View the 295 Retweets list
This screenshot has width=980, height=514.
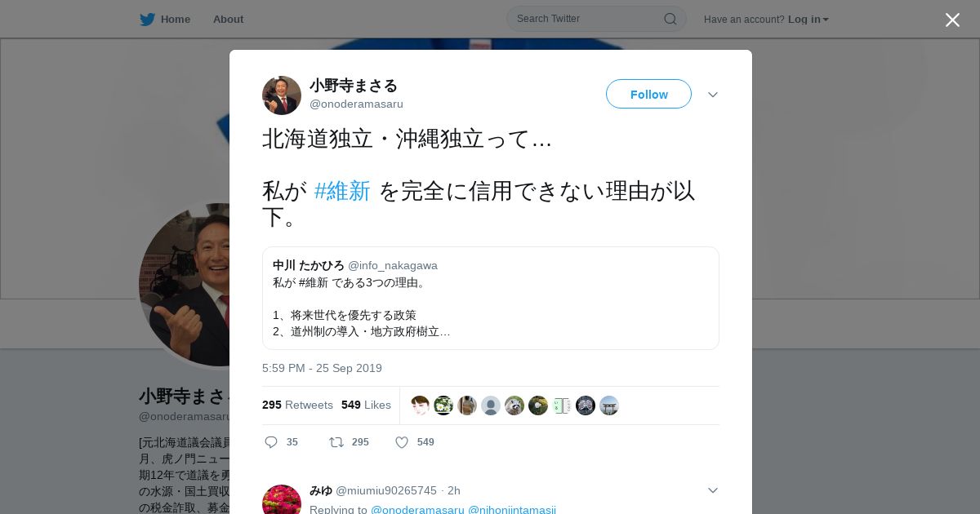[x=297, y=405]
